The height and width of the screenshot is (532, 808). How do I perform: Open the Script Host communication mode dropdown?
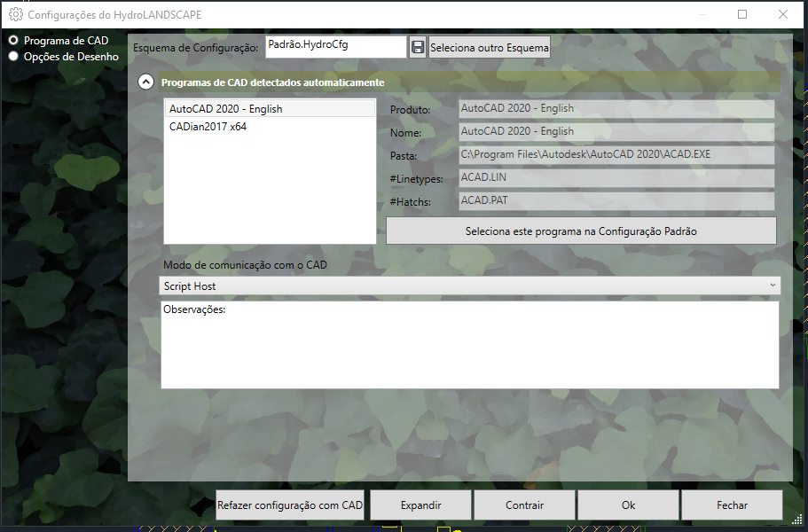tap(470, 286)
